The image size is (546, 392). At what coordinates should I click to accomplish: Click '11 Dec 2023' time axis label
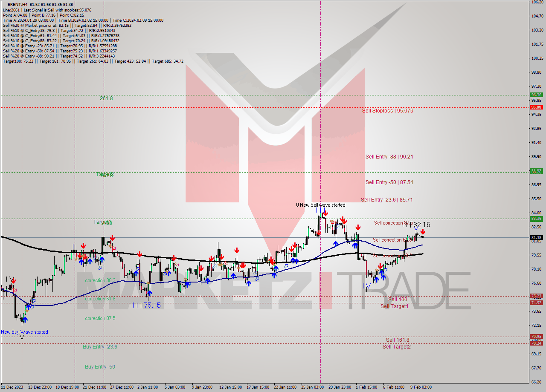tap(12, 387)
